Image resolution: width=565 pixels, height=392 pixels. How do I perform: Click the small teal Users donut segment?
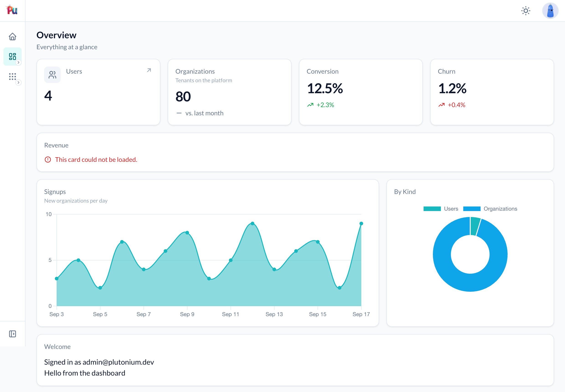pos(475,226)
